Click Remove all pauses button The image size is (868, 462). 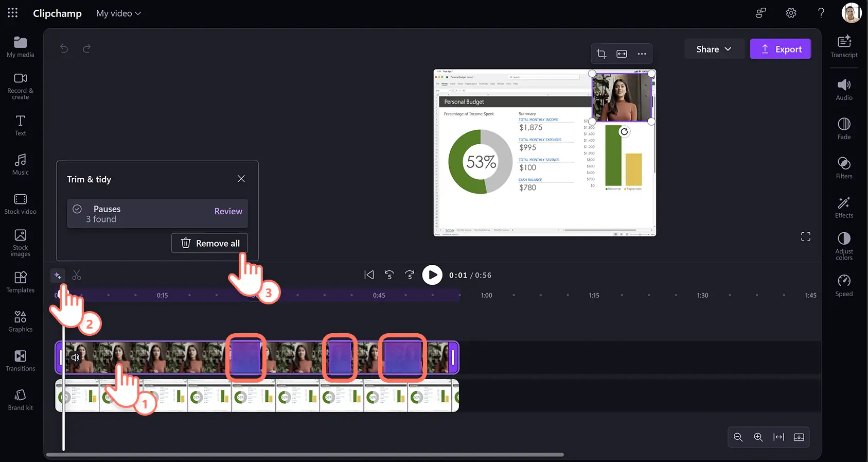pyautogui.click(x=209, y=243)
